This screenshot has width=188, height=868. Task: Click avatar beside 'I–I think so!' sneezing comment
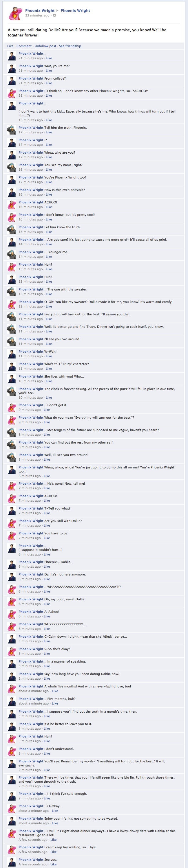(12, 93)
